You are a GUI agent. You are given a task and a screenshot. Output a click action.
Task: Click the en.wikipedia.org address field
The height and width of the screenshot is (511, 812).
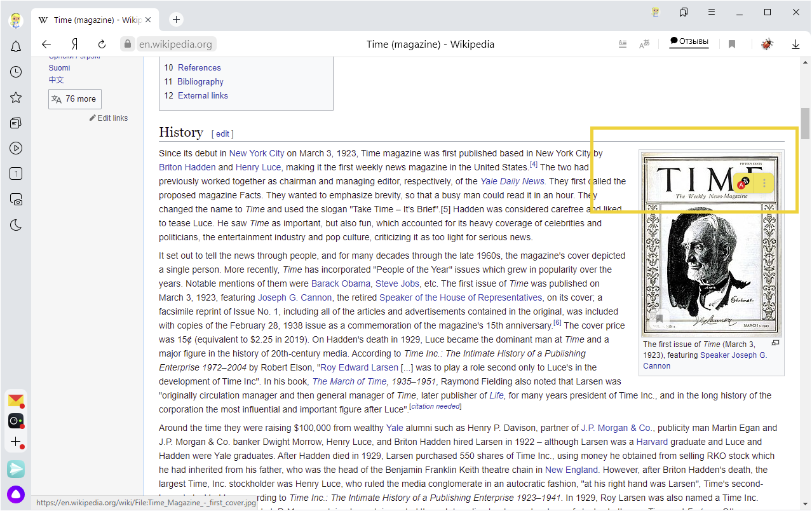point(175,44)
